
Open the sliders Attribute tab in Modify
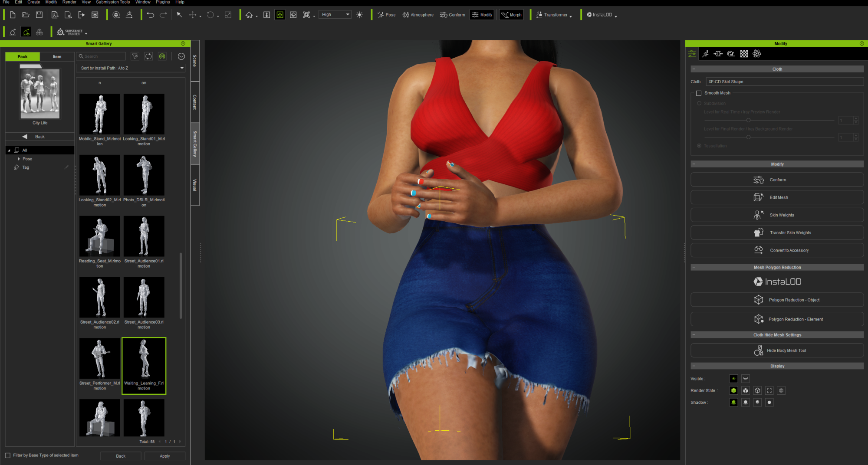click(692, 54)
